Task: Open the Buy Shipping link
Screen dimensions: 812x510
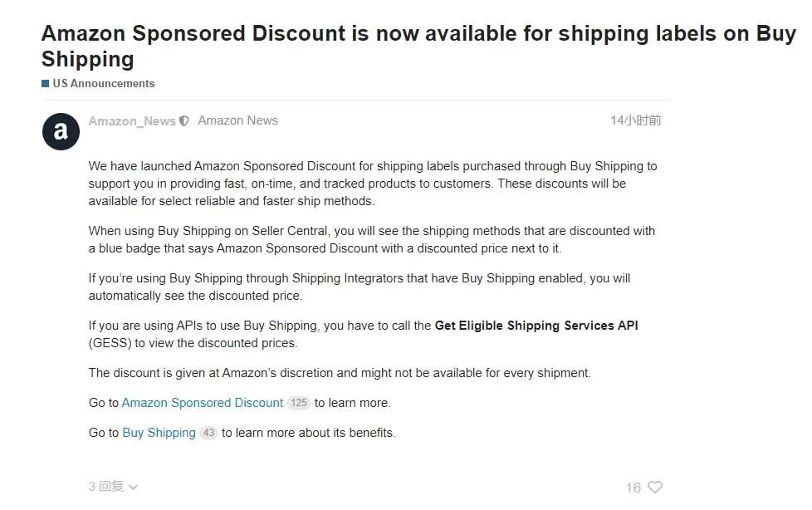Action: 159,433
